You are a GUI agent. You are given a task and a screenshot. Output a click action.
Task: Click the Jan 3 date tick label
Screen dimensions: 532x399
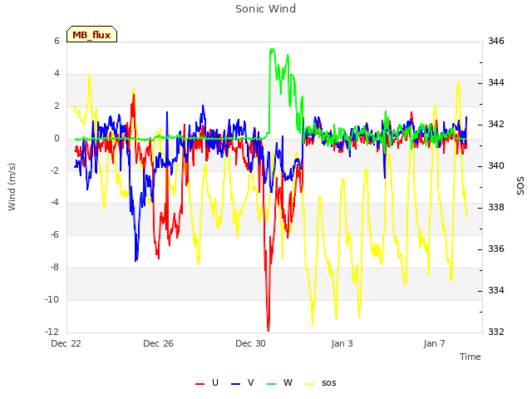click(x=342, y=343)
